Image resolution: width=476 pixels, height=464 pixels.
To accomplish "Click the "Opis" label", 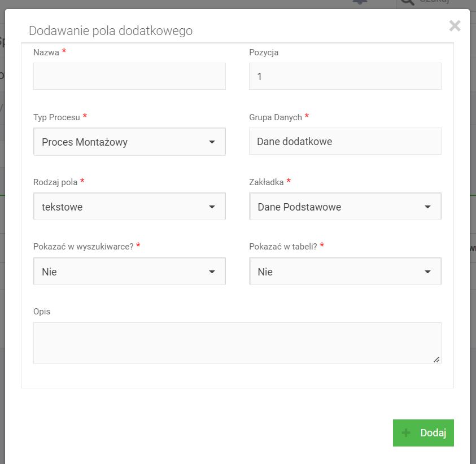I will point(42,312).
